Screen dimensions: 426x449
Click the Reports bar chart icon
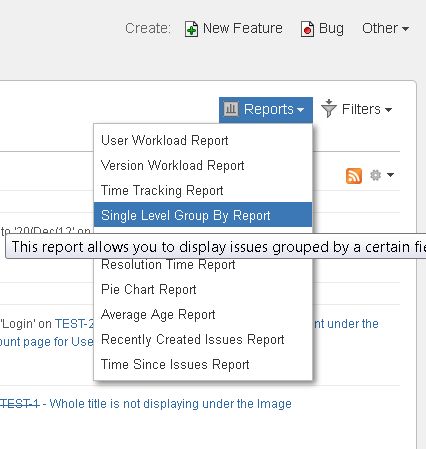pyautogui.click(x=231, y=109)
